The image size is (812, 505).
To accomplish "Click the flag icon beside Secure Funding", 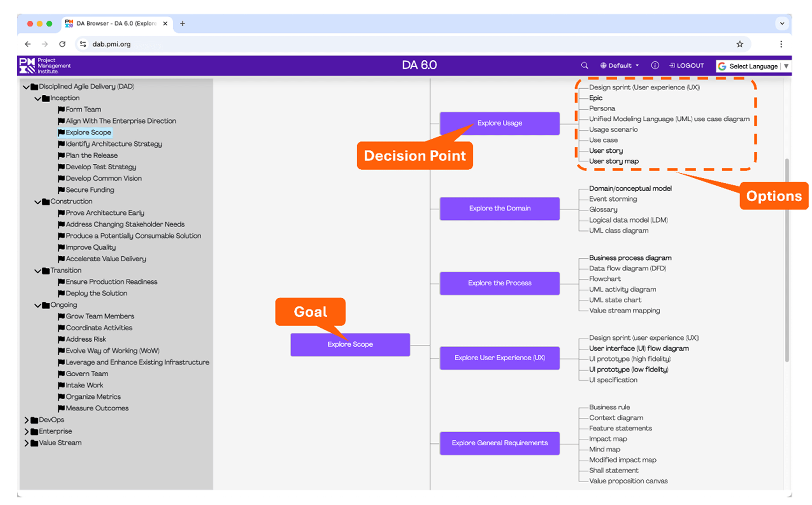I will click(61, 190).
